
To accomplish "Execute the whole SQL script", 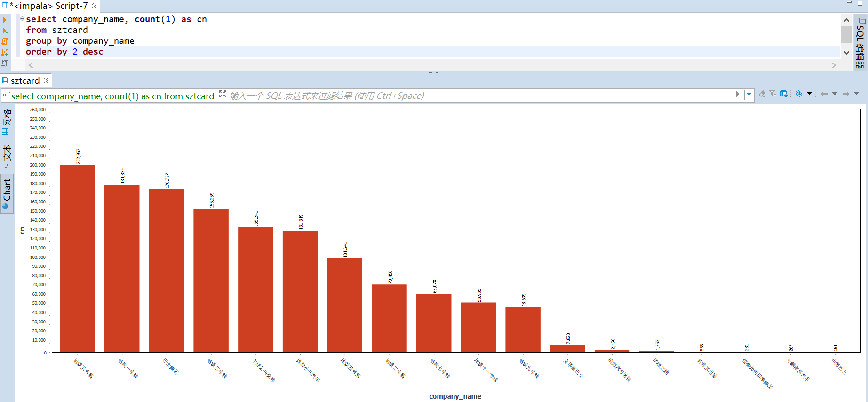I will click(x=5, y=41).
